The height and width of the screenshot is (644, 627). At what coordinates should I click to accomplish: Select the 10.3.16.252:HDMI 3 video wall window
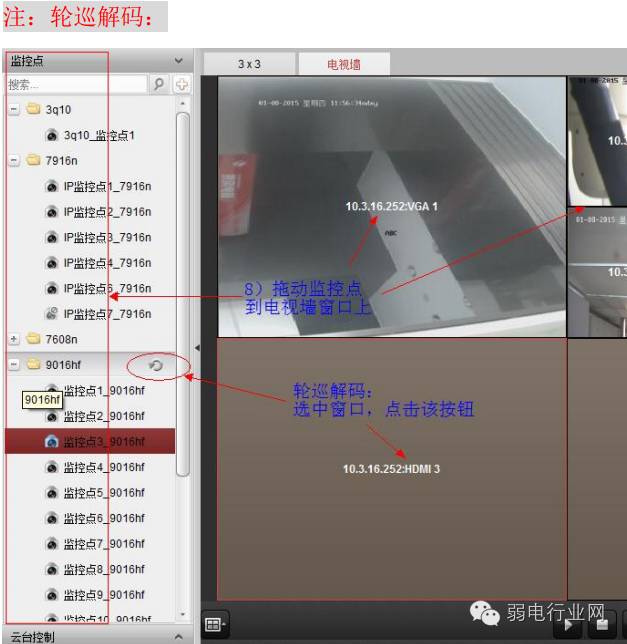(x=392, y=469)
